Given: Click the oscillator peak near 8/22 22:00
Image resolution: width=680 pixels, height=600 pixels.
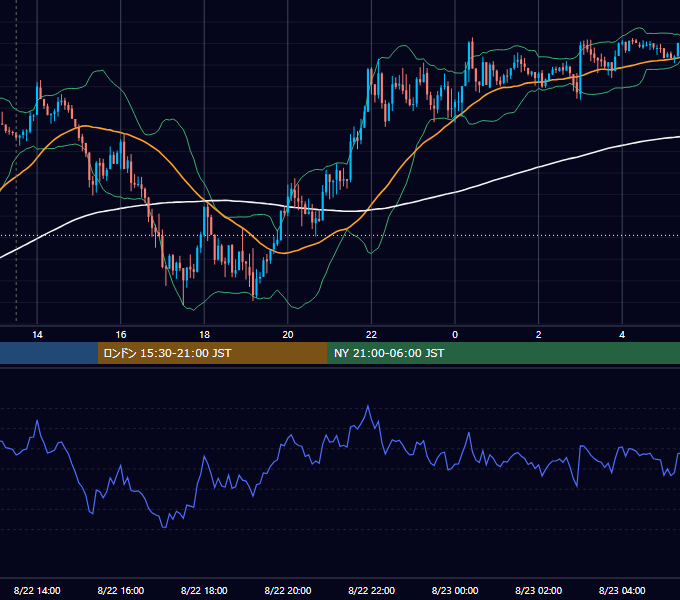Looking at the screenshot, I should point(368,406).
